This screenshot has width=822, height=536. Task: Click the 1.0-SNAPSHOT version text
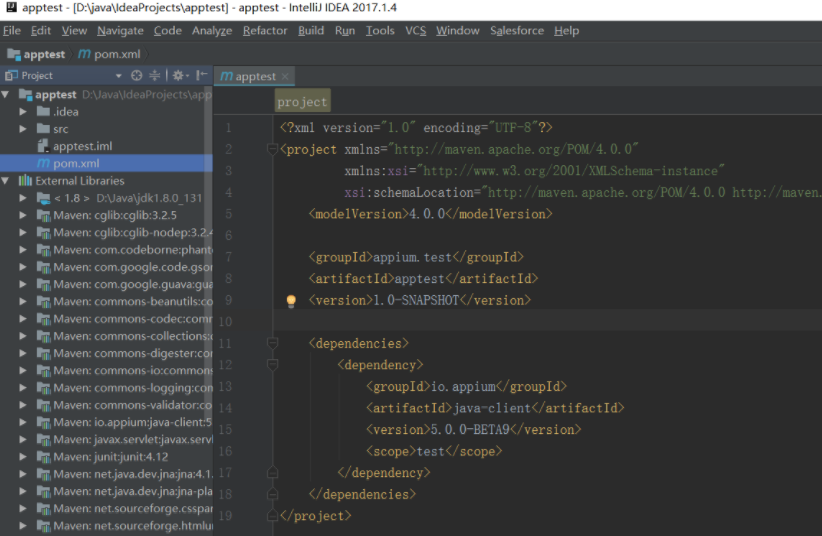(416, 301)
